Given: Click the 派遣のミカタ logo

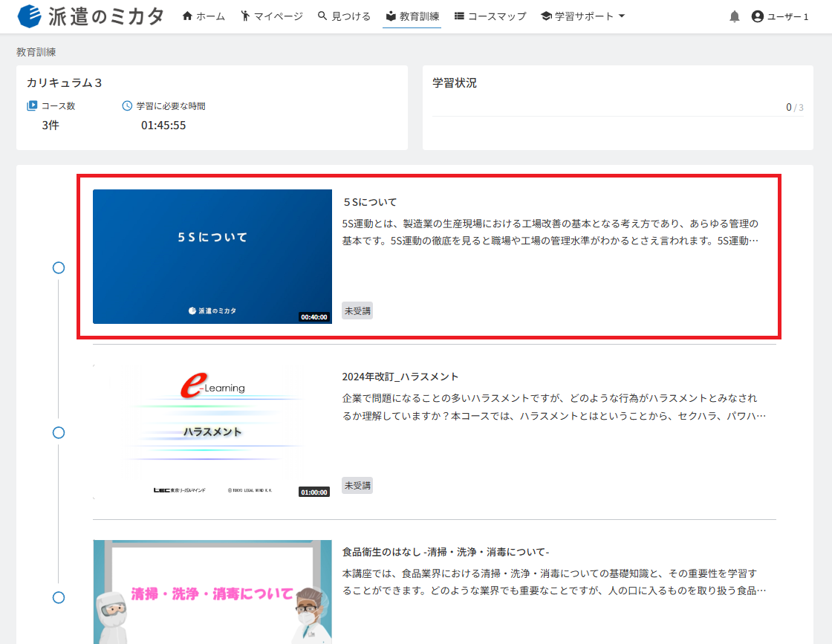Looking at the screenshot, I should click(90, 16).
